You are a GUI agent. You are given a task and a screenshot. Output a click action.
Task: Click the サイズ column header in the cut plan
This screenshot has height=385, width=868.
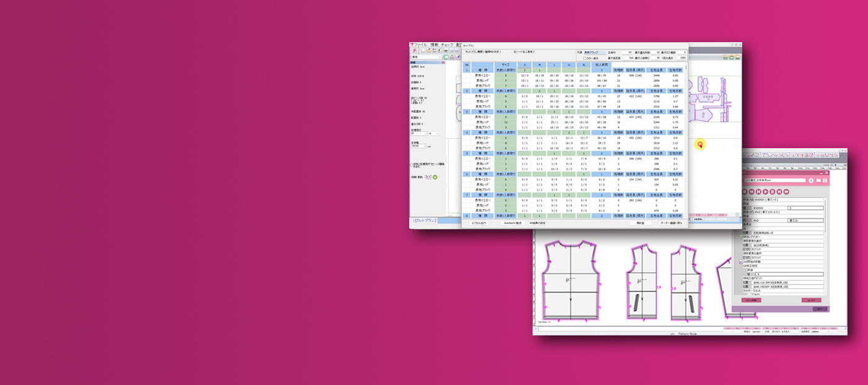506,64
